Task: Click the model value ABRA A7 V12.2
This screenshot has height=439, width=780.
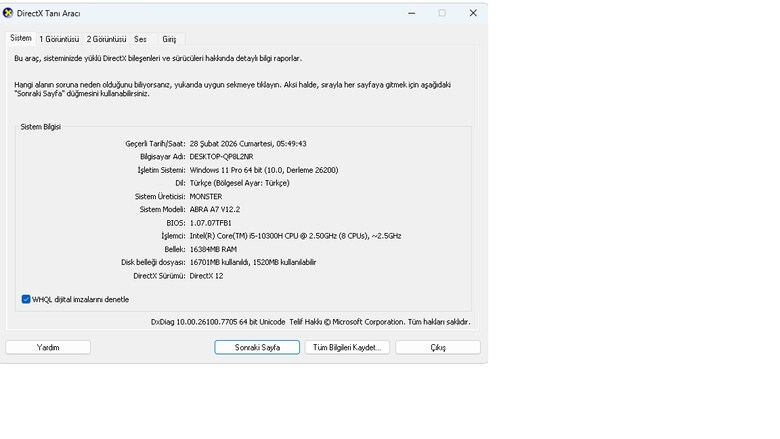Action: 215,209
